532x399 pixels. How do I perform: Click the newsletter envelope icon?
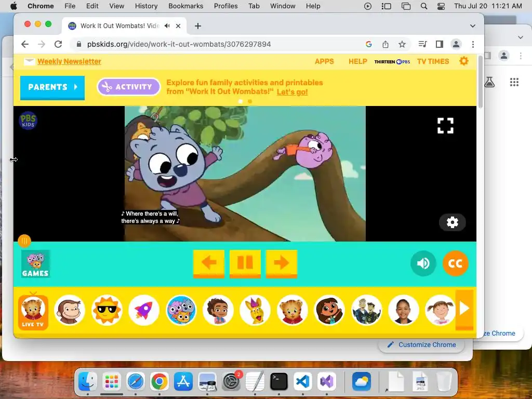click(29, 61)
